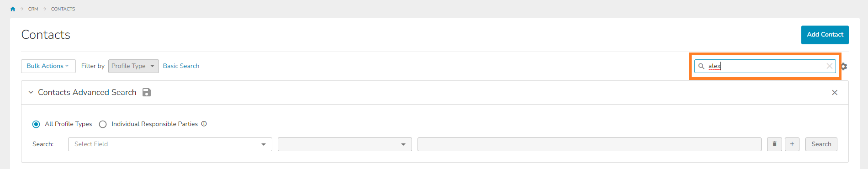Collapse the Contacts Advanced Search section
Screen dimensions: 868x169
(31, 92)
